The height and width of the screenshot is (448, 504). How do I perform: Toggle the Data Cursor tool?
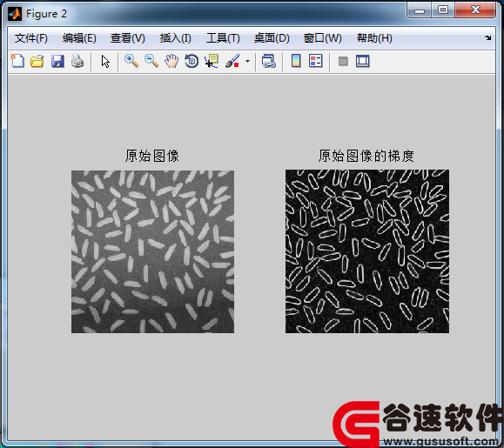click(x=212, y=61)
